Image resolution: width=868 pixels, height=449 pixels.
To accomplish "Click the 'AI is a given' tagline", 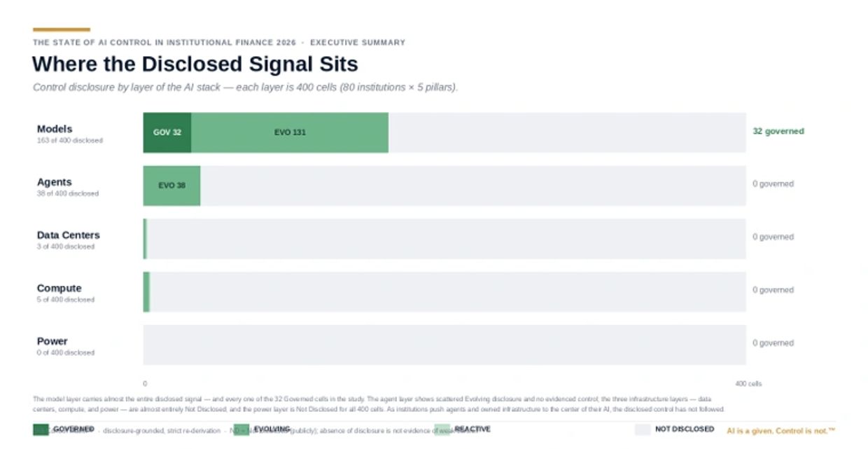I will click(x=781, y=431).
